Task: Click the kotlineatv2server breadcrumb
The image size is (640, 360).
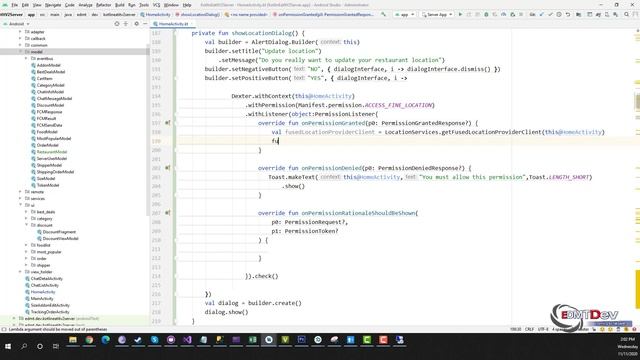Action: 119,14
